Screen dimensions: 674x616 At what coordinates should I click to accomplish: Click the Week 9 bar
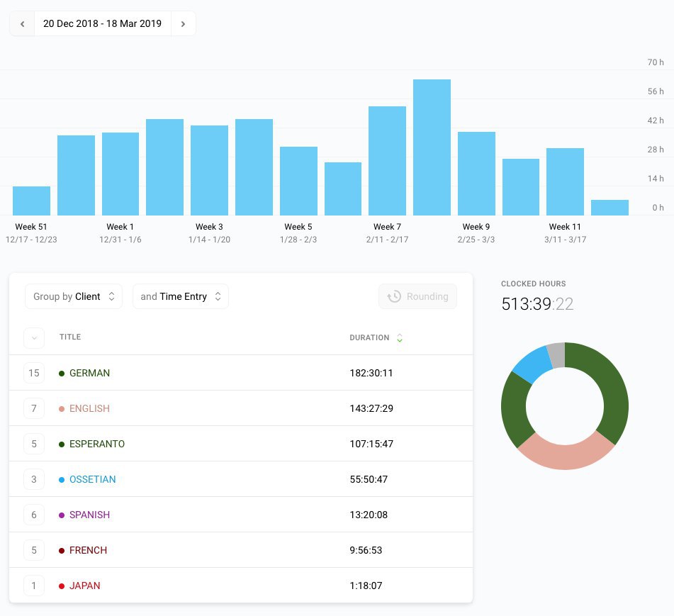point(476,174)
